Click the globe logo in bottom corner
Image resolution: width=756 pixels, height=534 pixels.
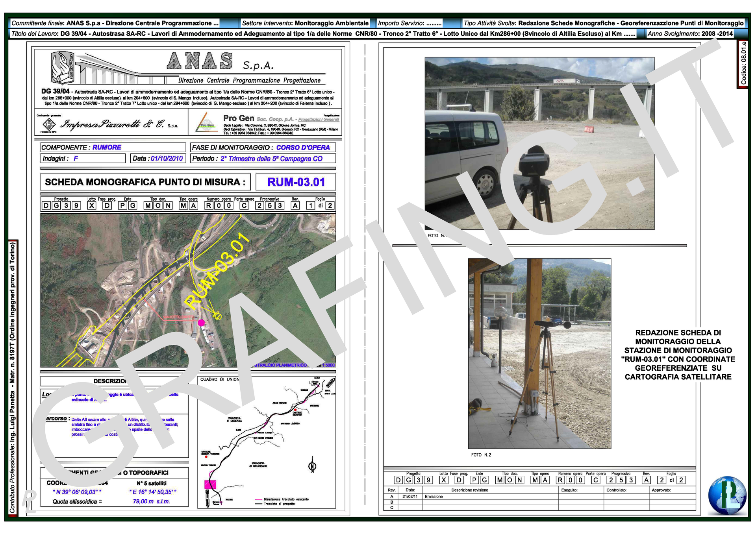[727, 495]
